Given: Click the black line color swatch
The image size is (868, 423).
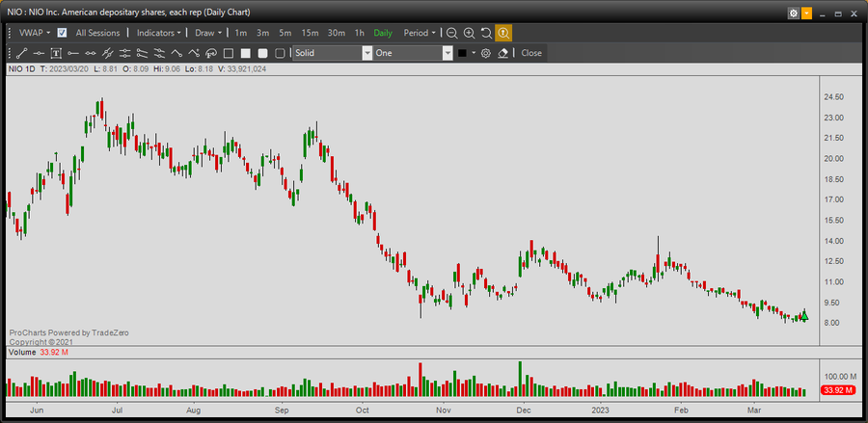Looking at the screenshot, I should [x=463, y=53].
